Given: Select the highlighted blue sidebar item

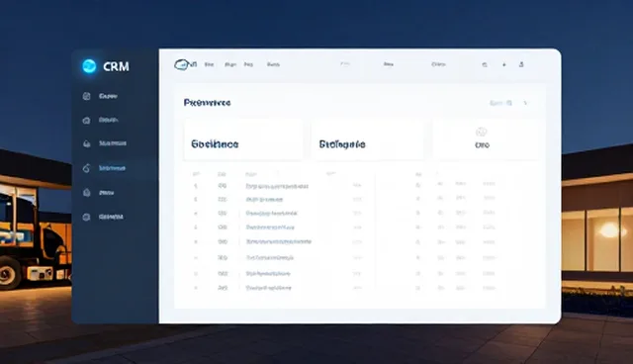Looking at the screenshot, I should point(112,168).
